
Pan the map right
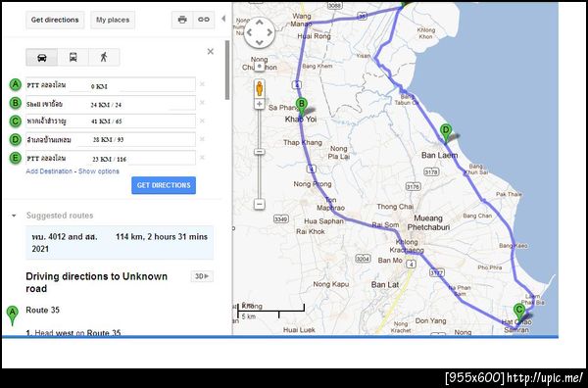269,32
